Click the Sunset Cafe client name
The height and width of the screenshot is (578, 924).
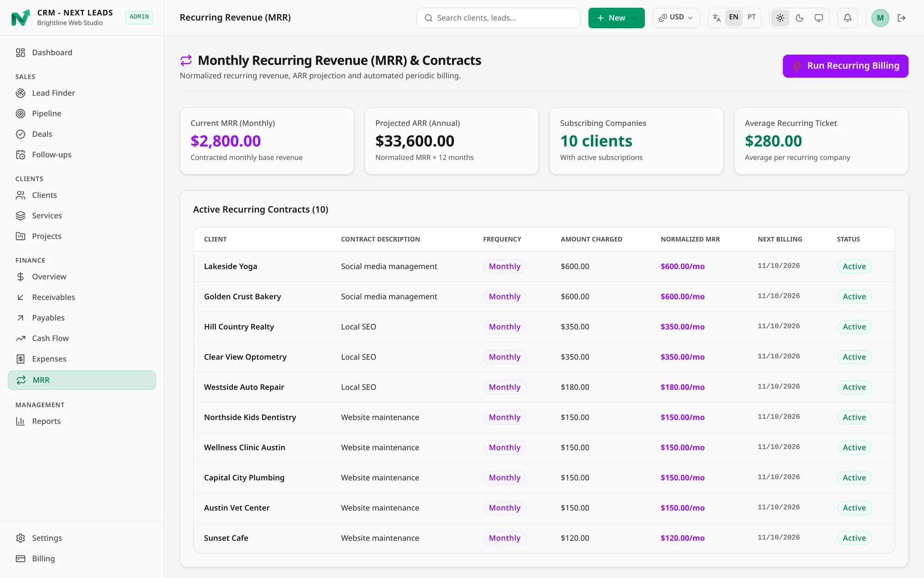pyautogui.click(x=226, y=538)
